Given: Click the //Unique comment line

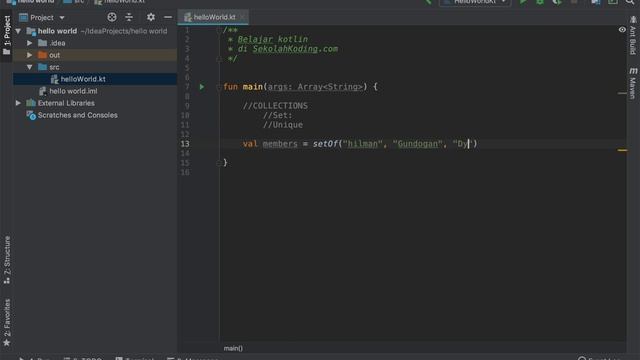Looking at the screenshot, I should point(283,125).
